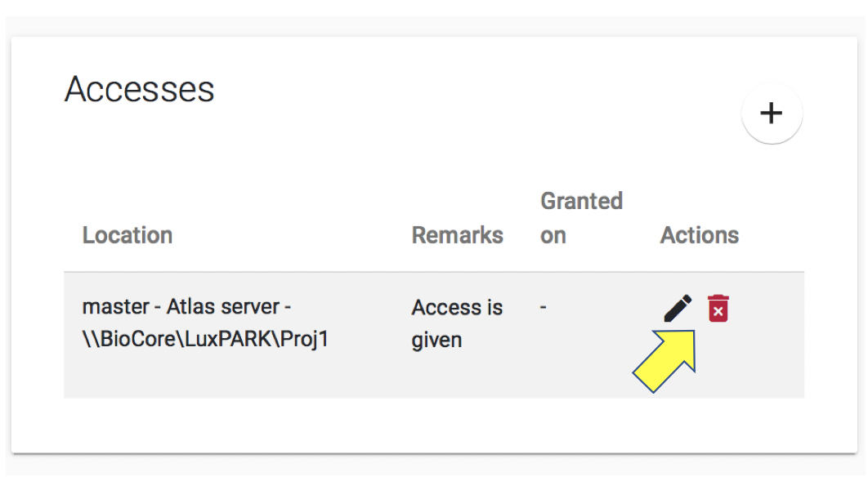The width and height of the screenshot is (868, 490).
Task: Click the Proj1 segment of the path
Action: 303,340
